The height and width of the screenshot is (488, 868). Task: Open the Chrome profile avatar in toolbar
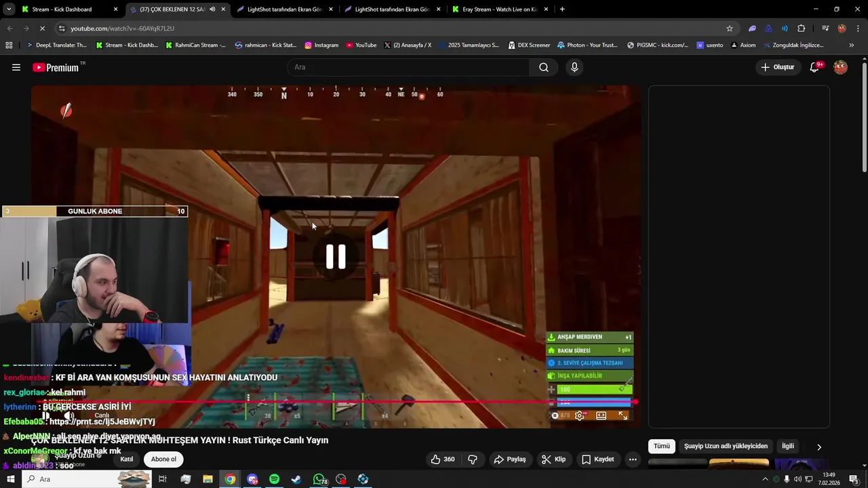842,28
